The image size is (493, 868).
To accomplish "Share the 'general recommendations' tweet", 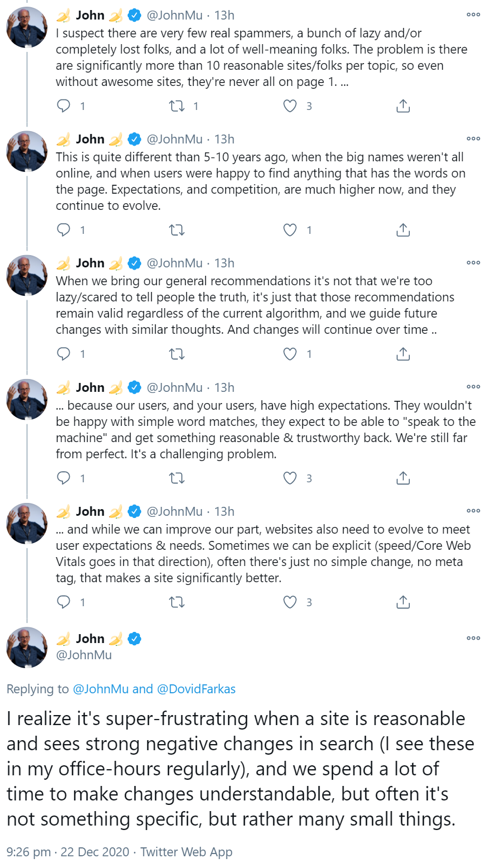I will click(x=403, y=354).
